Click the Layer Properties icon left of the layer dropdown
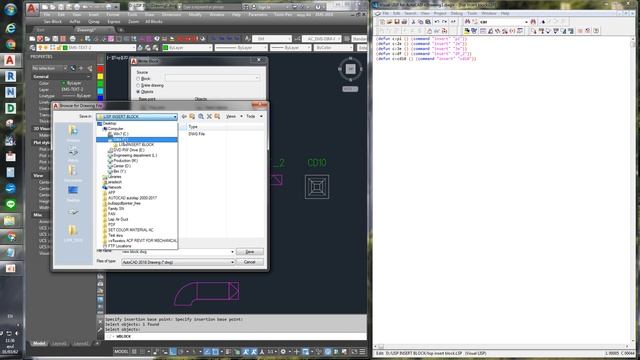The height and width of the screenshot is (360, 640). [33, 48]
